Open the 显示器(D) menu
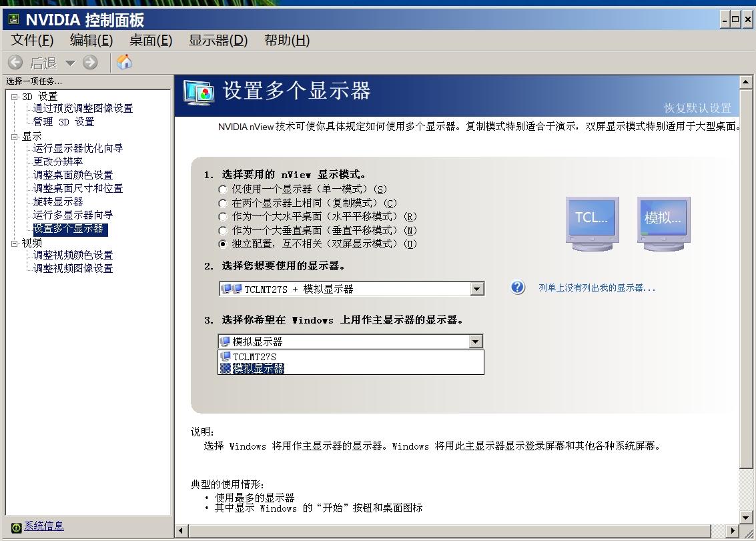Viewport: 756px width, 541px height. click(218, 40)
